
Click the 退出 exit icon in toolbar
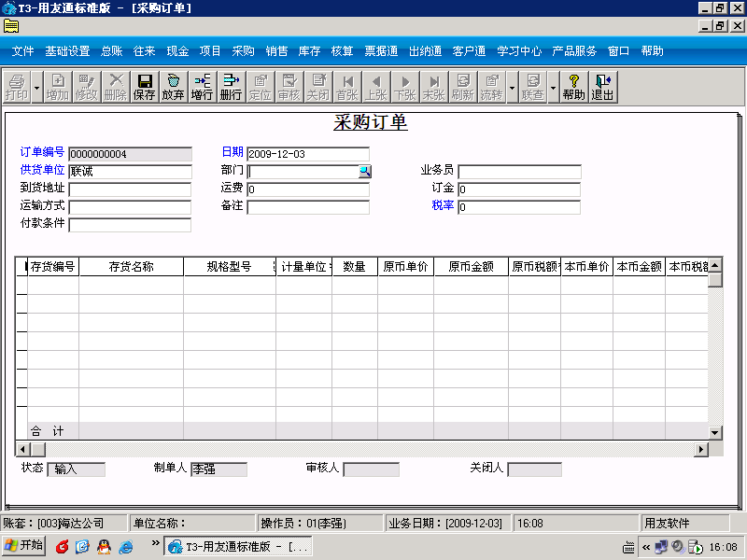tap(602, 87)
